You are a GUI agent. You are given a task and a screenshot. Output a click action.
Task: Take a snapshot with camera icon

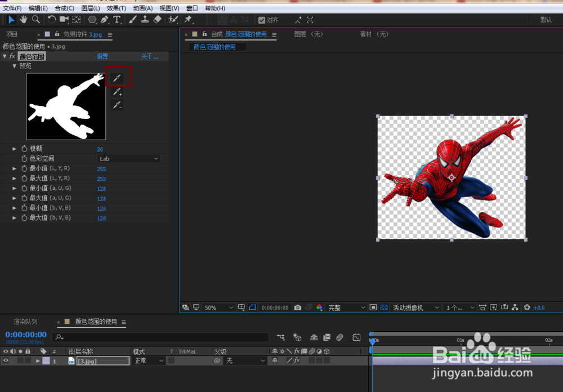[x=298, y=308]
